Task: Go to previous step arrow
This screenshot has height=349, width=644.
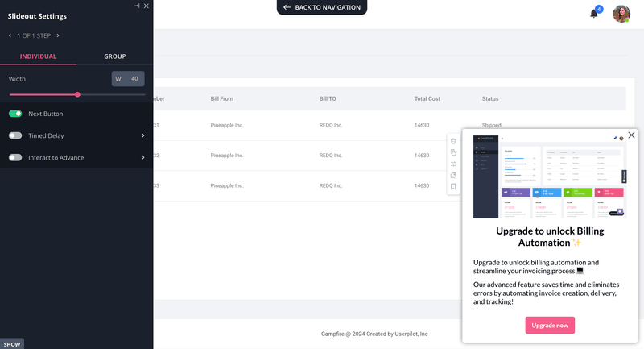Action: pyautogui.click(x=10, y=35)
